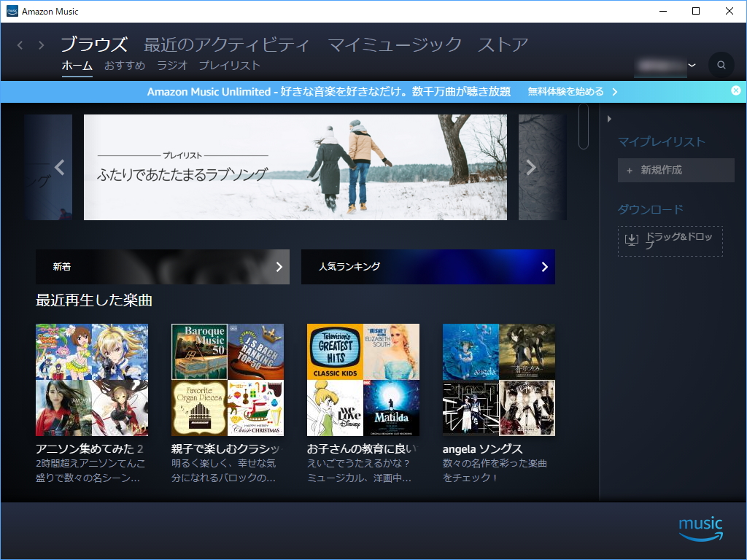Open the 新着 section via its chevron
Viewport: 747px width, 560px height.
point(279,267)
